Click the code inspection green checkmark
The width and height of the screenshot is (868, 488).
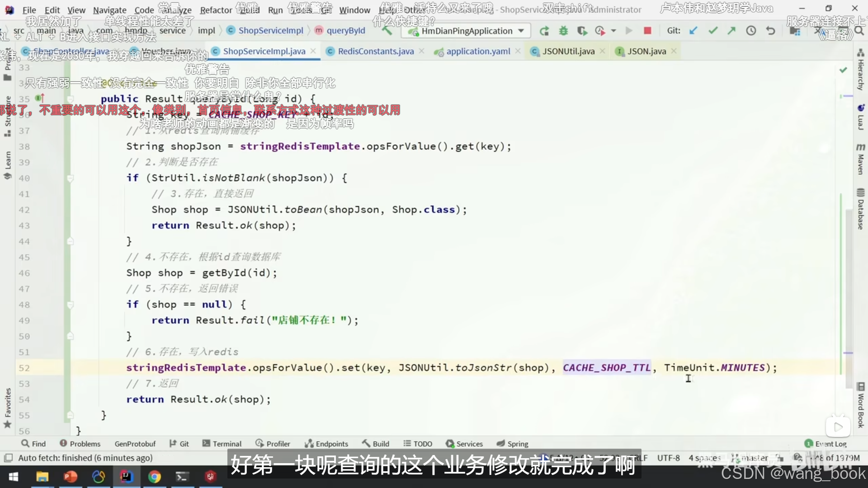(x=843, y=70)
